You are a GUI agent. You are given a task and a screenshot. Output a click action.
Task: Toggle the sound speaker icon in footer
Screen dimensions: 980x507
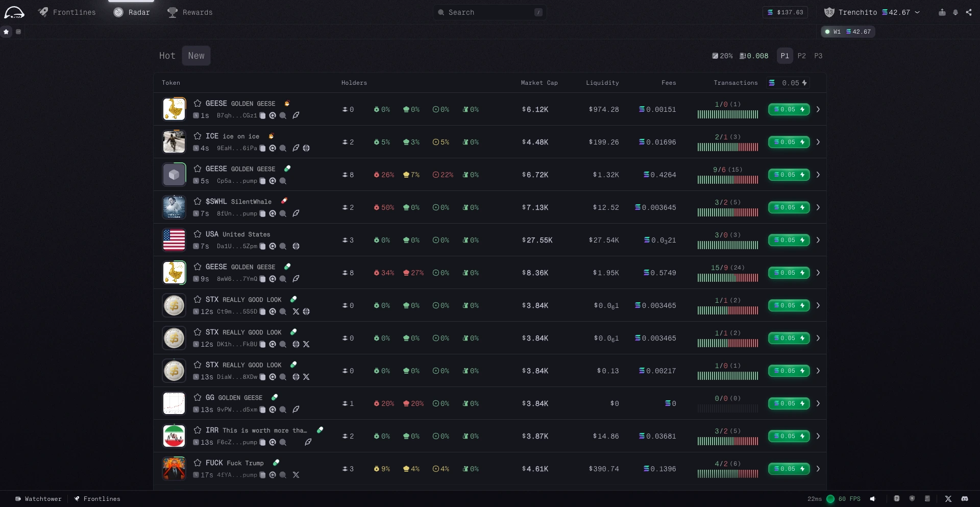click(873, 499)
